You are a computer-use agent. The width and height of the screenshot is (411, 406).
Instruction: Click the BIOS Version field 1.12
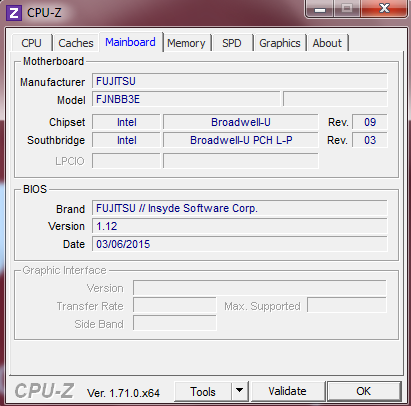(240, 226)
